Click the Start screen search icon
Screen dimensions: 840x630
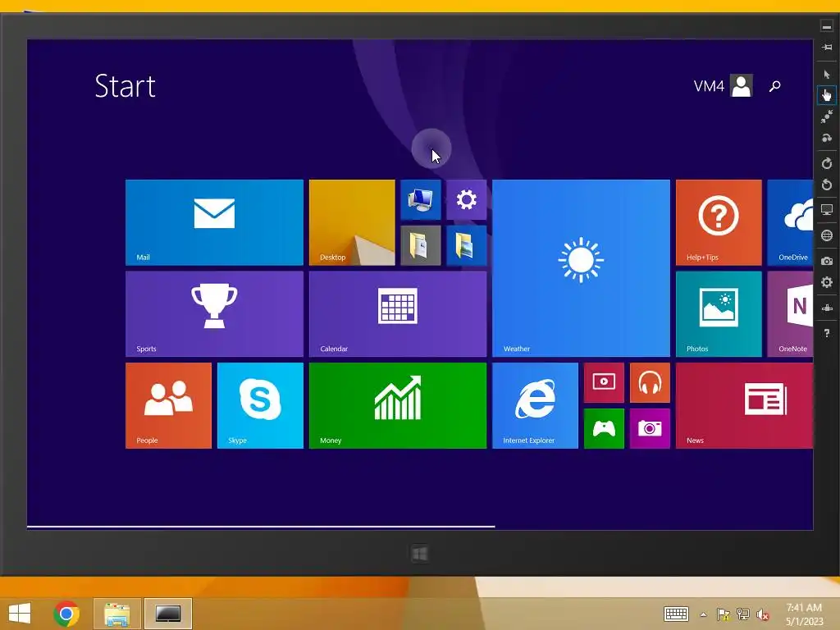[x=774, y=85]
